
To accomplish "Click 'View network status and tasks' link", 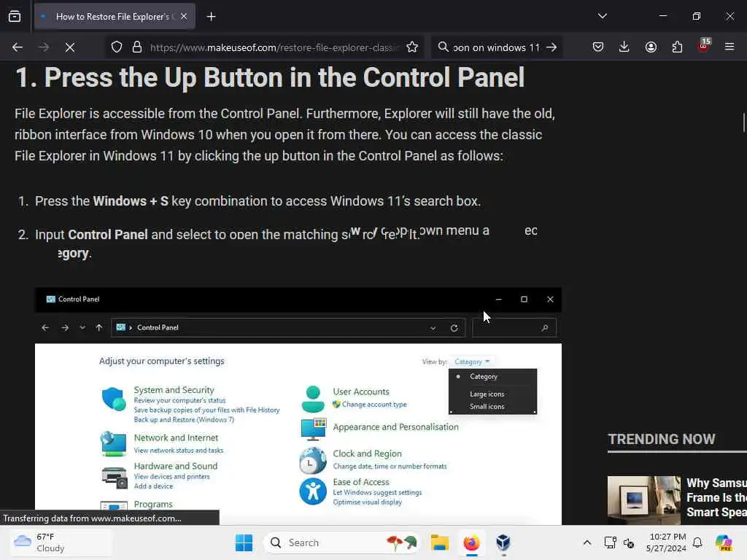I will pyautogui.click(x=179, y=451).
